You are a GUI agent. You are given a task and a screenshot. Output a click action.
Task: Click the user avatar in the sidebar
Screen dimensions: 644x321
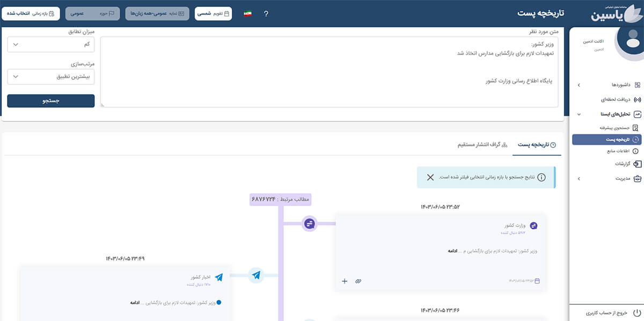(x=631, y=42)
